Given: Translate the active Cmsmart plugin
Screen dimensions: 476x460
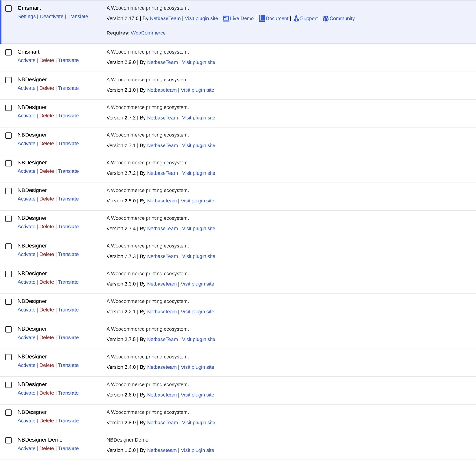Looking at the screenshot, I should (x=78, y=16).
